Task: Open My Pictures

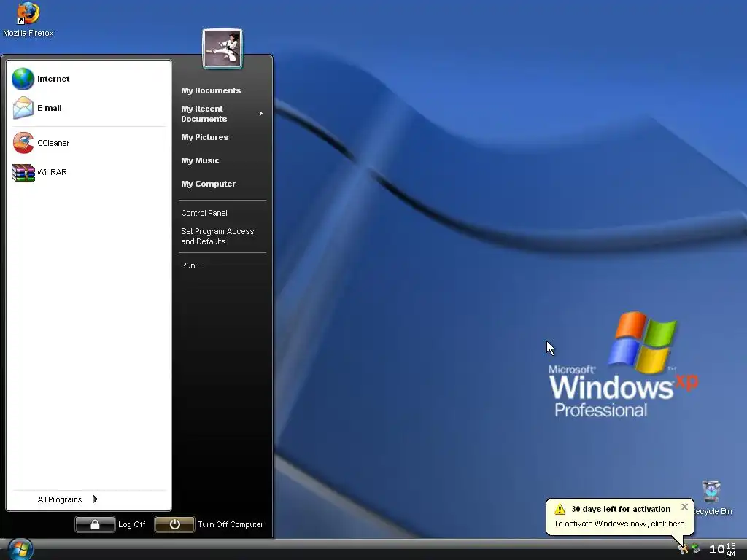Action: pyautogui.click(x=204, y=137)
